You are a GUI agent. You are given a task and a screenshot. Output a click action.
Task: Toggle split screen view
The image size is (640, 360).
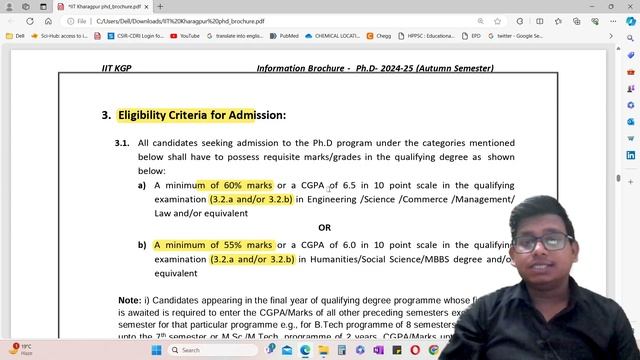point(540,21)
